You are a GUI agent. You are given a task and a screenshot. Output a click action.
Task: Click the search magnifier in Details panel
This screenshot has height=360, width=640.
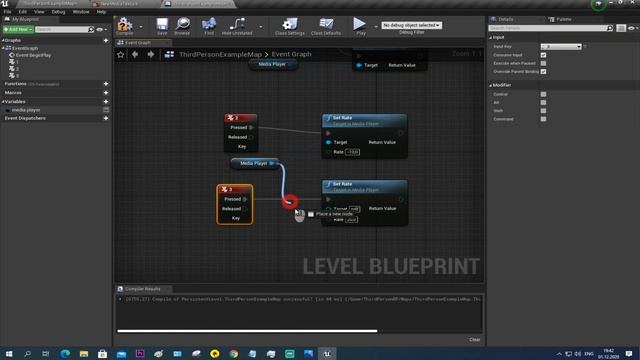coord(610,28)
